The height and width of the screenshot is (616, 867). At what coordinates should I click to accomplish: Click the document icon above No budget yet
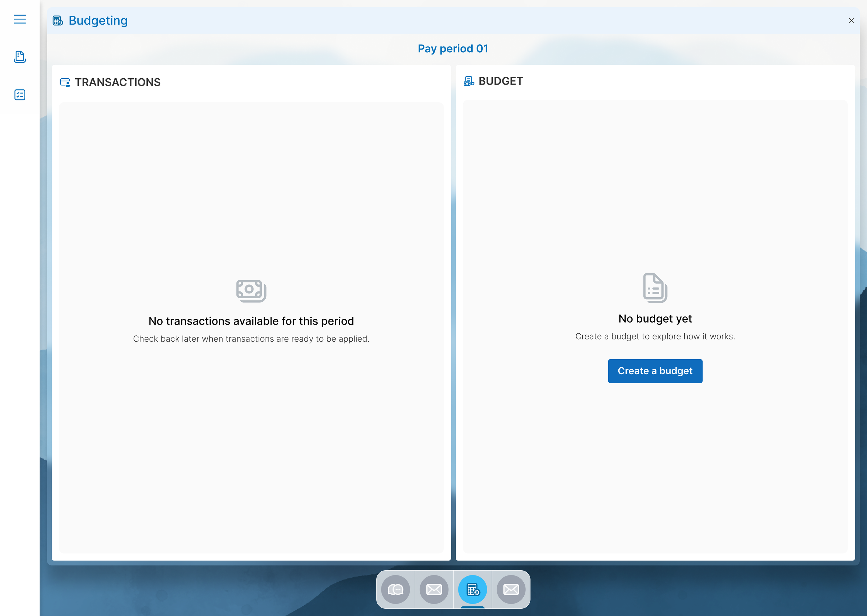coord(655,288)
